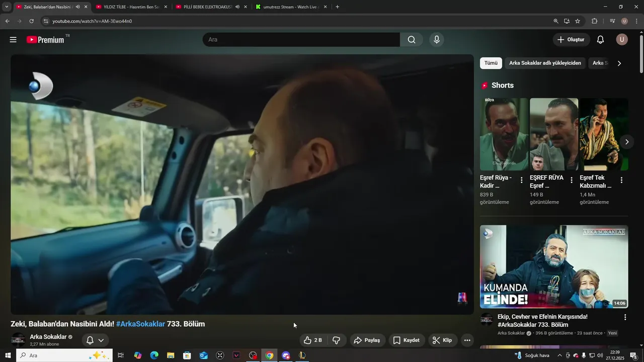The height and width of the screenshot is (362, 644).
Task: Click the video player to pause
Action: [x=242, y=185]
